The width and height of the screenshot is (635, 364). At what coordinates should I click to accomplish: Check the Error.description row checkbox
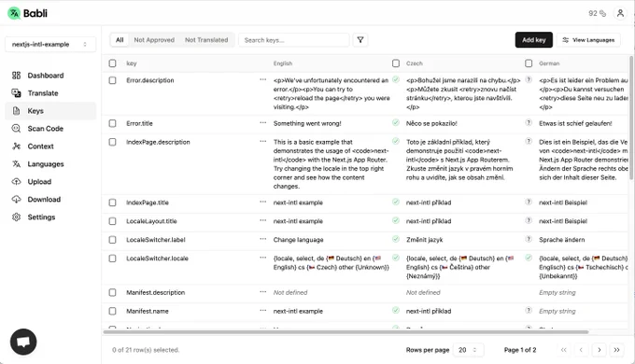(113, 80)
